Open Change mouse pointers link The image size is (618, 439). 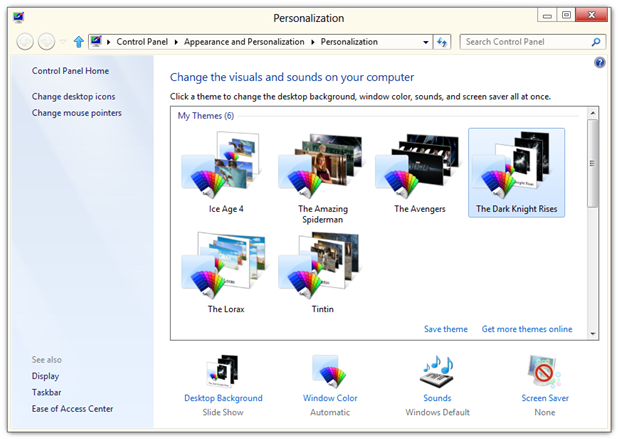point(76,113)
